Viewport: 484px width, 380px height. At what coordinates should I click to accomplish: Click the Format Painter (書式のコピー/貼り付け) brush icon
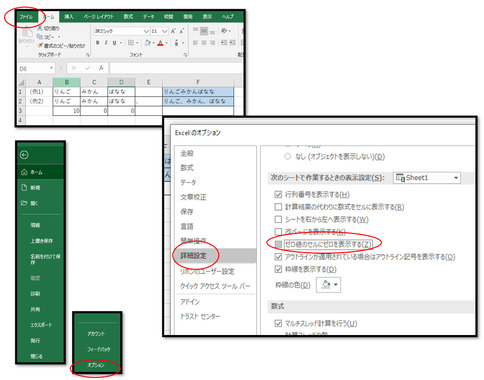click(x=40, y=45)
